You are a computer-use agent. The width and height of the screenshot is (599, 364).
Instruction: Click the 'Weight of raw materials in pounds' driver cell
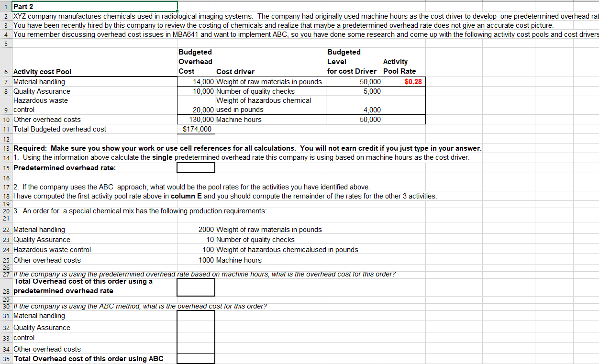[270, 82]
